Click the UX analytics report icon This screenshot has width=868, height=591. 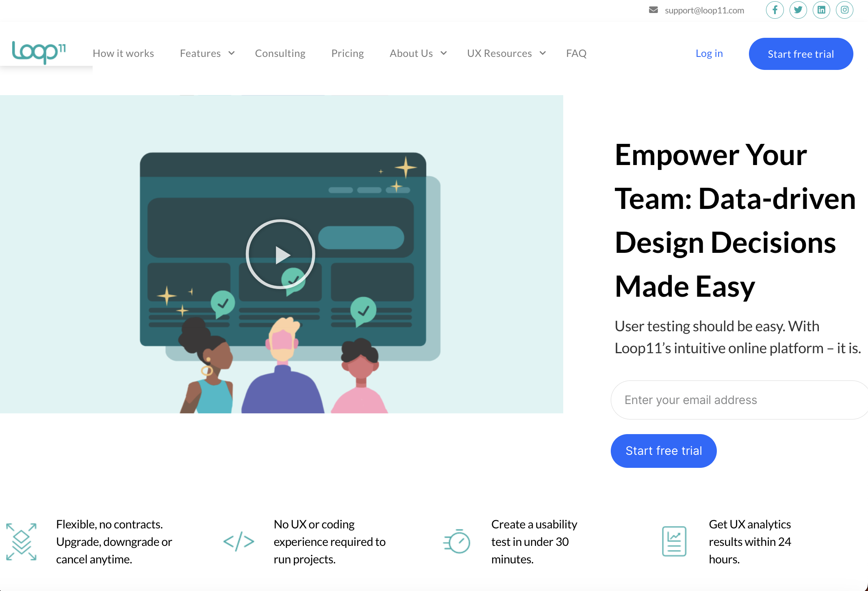point(674,541)
